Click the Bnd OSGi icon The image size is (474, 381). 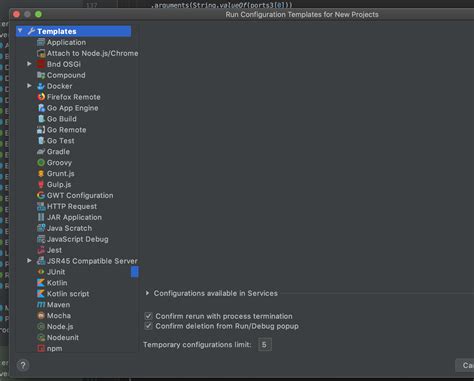[x=41, y=64]
